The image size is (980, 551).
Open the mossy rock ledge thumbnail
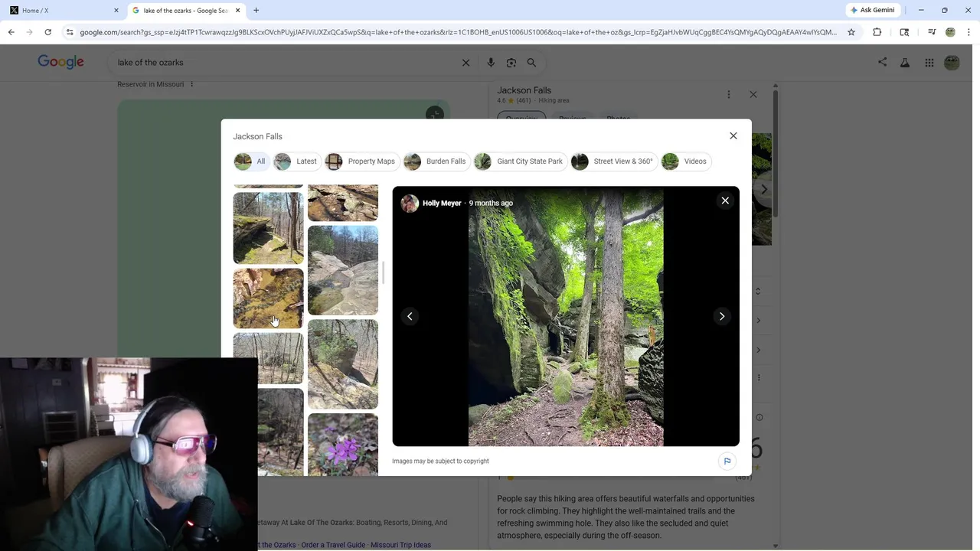click(268, 228)
